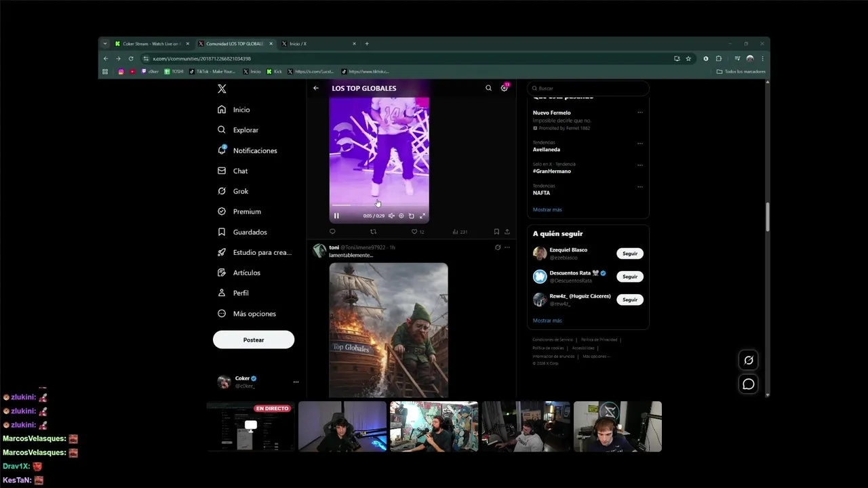Go back from LOS TOP GLOBALES

[316, 88]
